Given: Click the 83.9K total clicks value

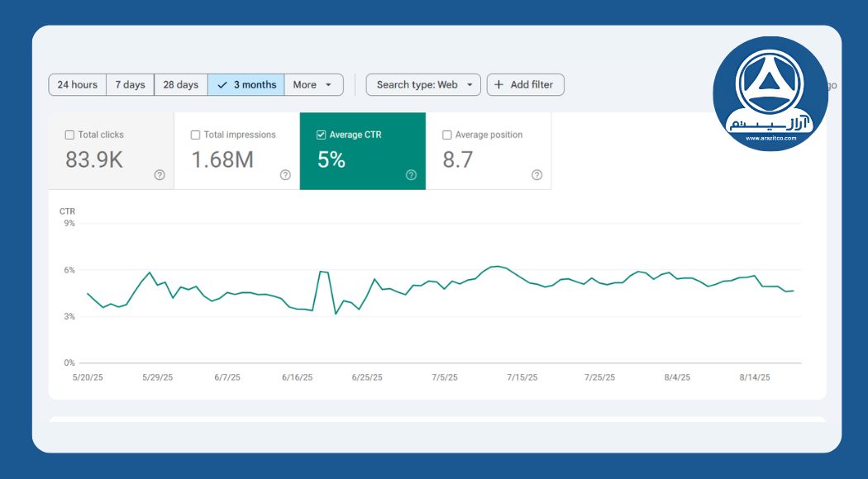Looking at the screenshot, I should 94,159.
